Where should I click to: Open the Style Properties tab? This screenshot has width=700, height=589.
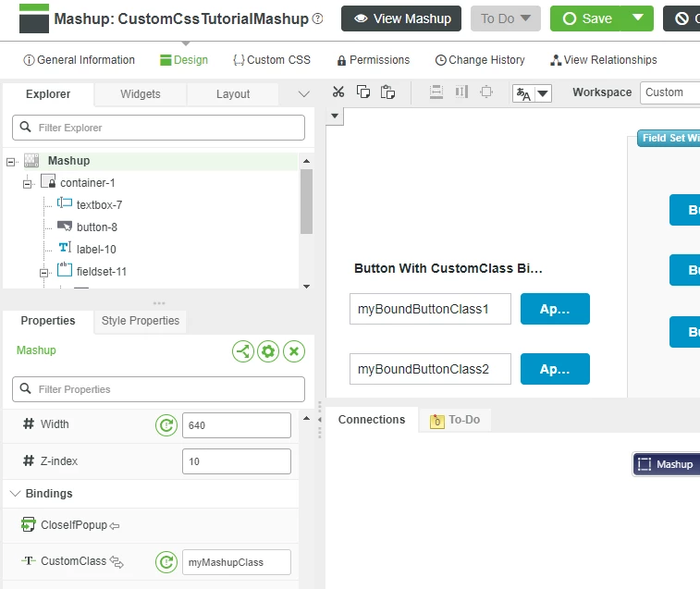(141, 321)
